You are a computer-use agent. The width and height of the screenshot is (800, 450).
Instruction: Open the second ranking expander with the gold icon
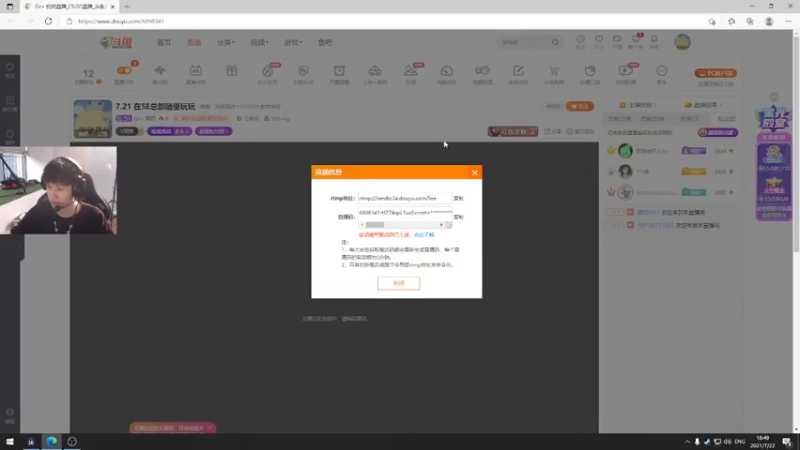click(703, 105)
